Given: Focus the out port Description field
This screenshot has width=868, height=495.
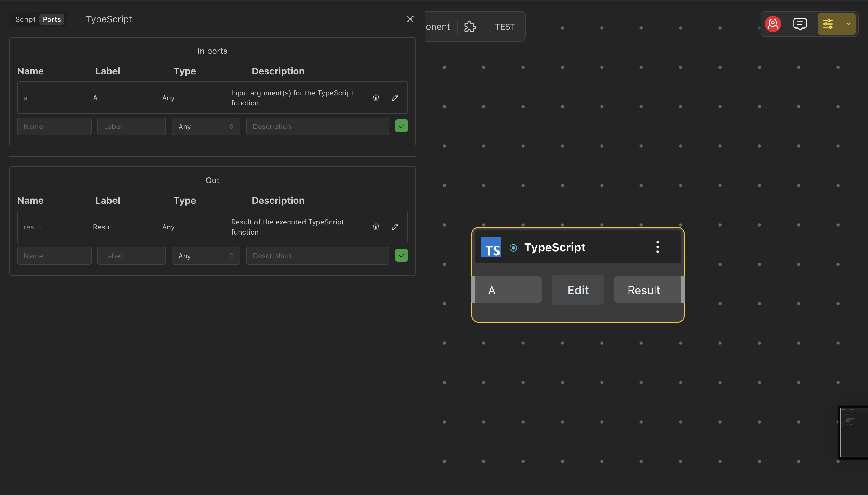Looking at the screenshot, I should (x=317, y=256).
